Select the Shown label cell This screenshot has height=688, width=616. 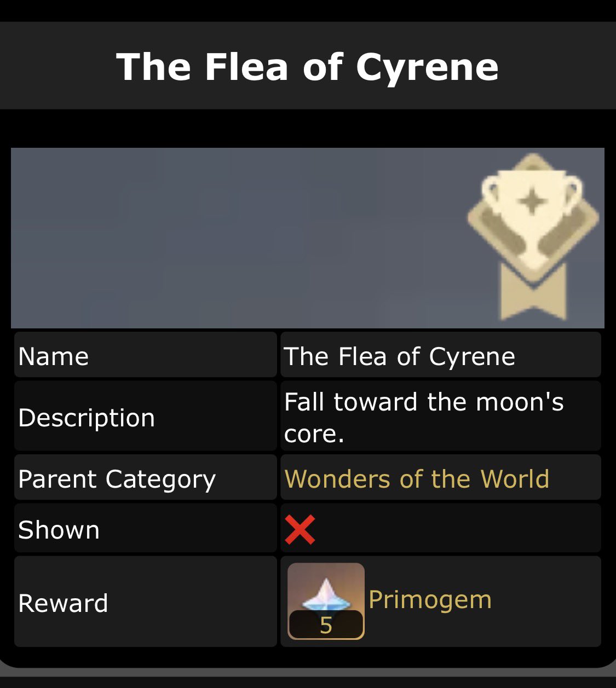tap(146, 528)
